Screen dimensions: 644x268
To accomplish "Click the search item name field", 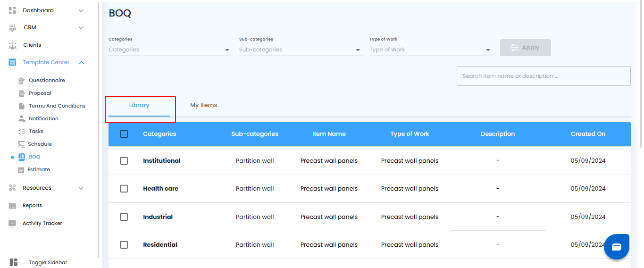I will pos(543,76).
